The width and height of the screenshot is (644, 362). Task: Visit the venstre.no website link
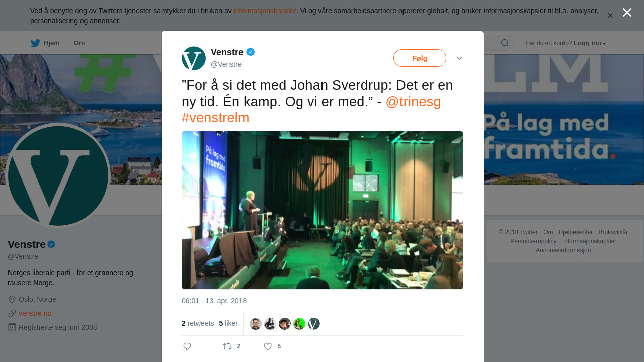[35, 313]
